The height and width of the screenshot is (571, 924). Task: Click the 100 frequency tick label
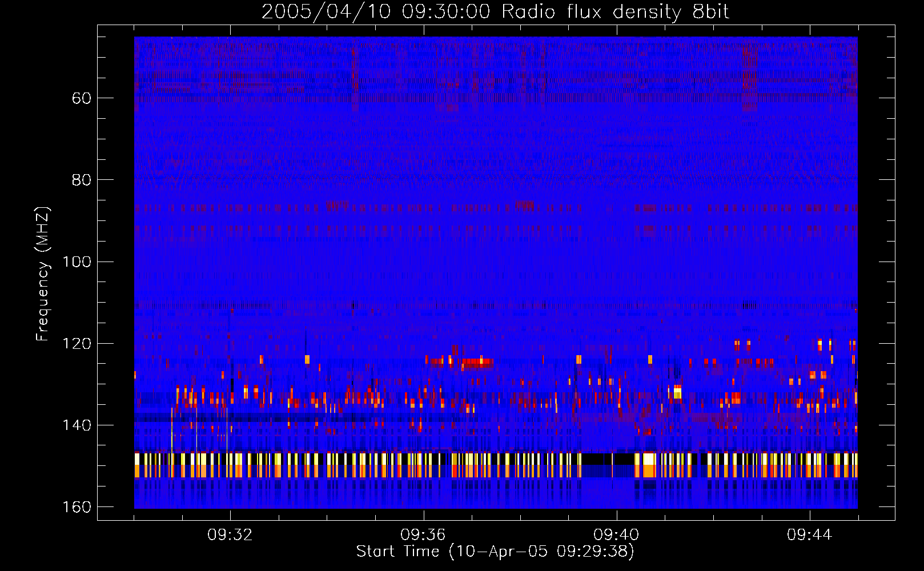77,262
